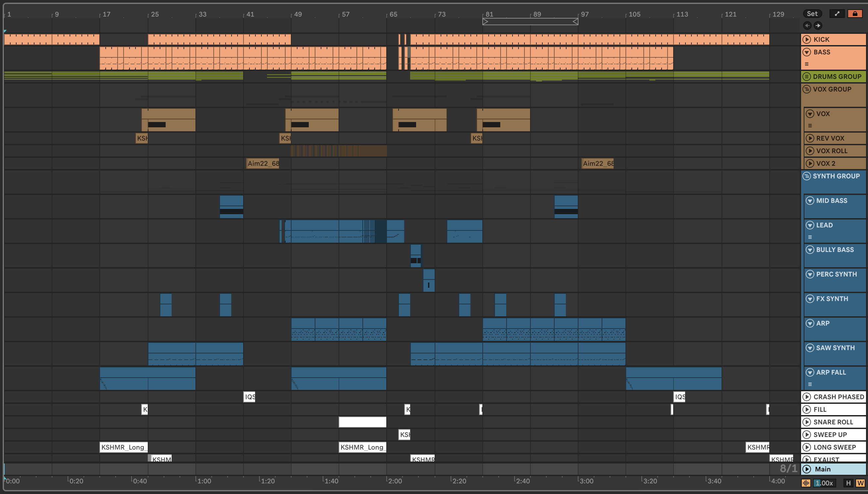Click the loop brace start handle at bar 81
The width and height of the screenshot is (868, 494).
[x=485, y=22]
